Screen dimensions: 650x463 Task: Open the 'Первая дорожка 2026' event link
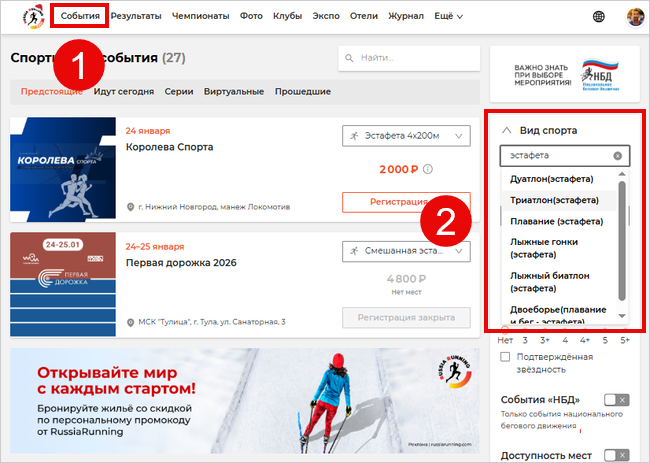point(181,263)
